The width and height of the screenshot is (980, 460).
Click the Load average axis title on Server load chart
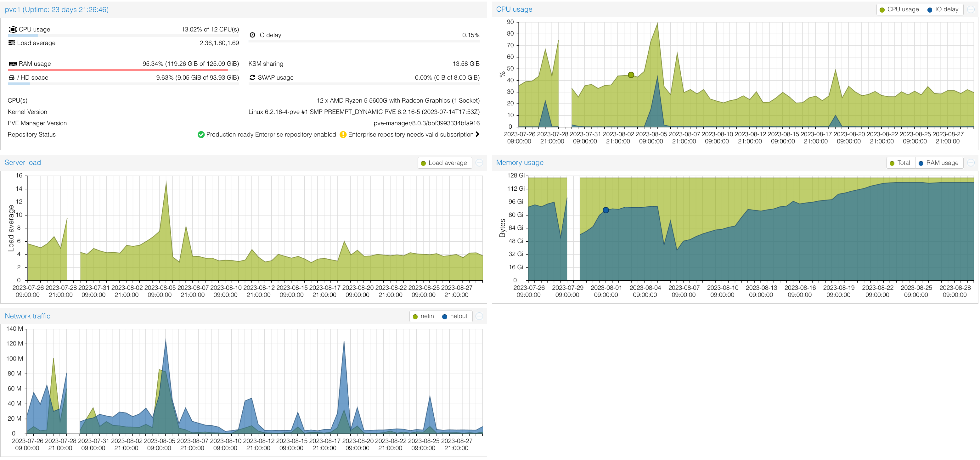(x=11, y=228)
